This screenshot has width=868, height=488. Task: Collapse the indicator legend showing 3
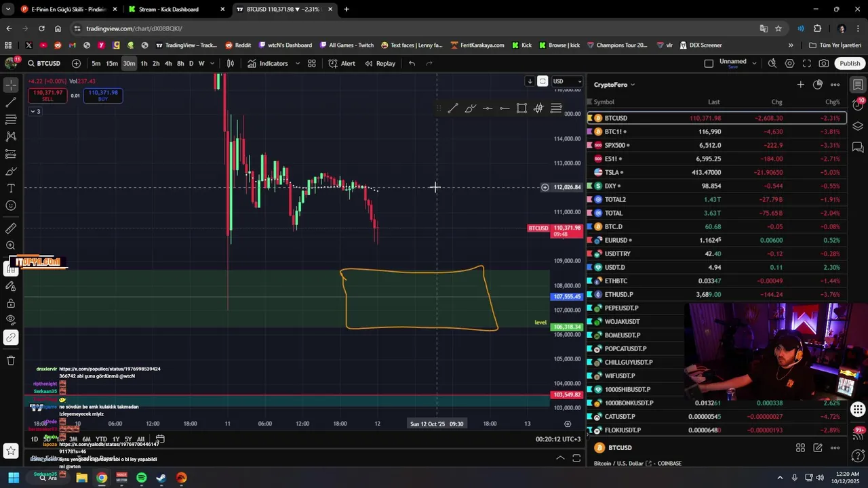click(35, 111)
